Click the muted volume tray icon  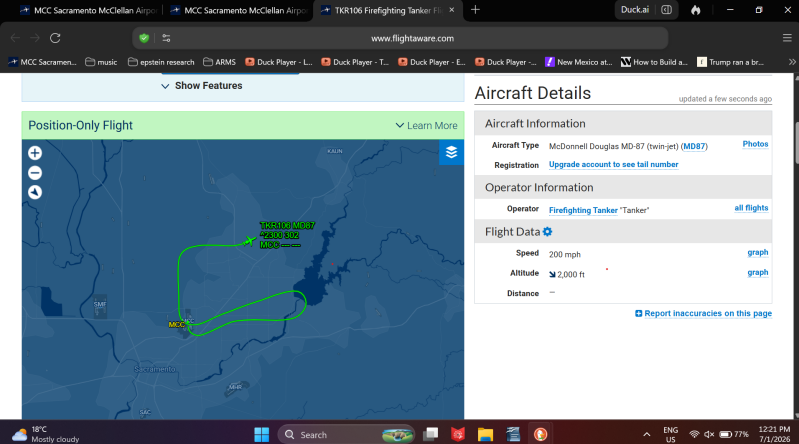(x=709, y=434)
